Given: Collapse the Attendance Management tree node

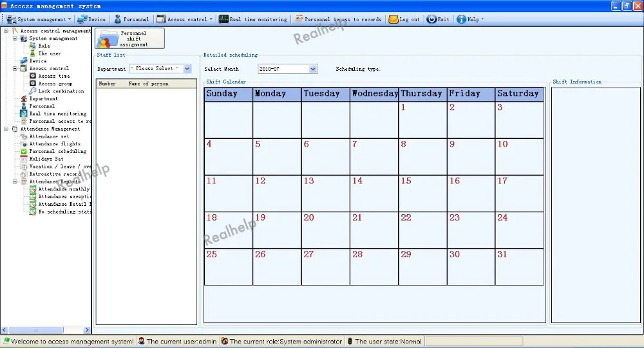Looking at the screenshot, I should coord(6,129).
